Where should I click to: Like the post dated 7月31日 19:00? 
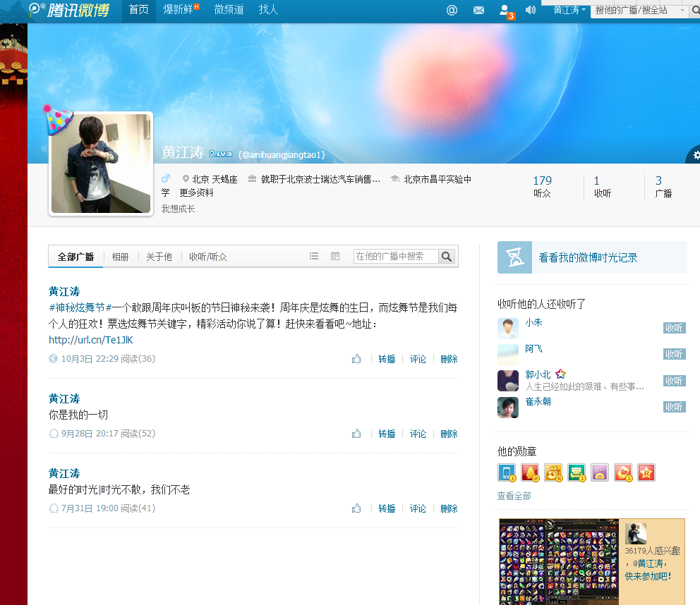click(356, 508)
